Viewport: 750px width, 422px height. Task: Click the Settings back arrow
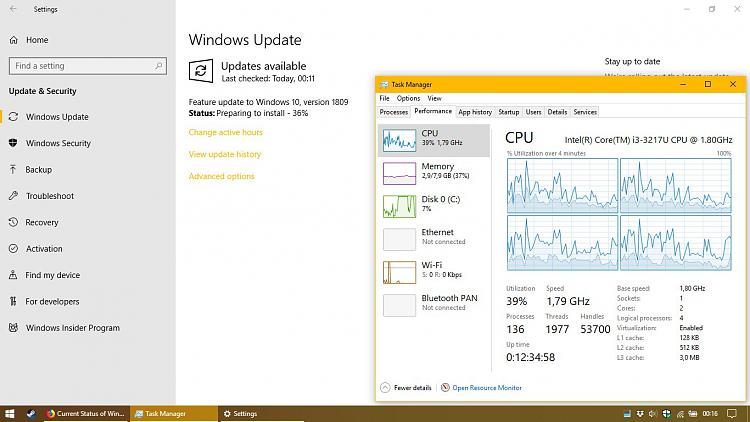pos(13,9)
